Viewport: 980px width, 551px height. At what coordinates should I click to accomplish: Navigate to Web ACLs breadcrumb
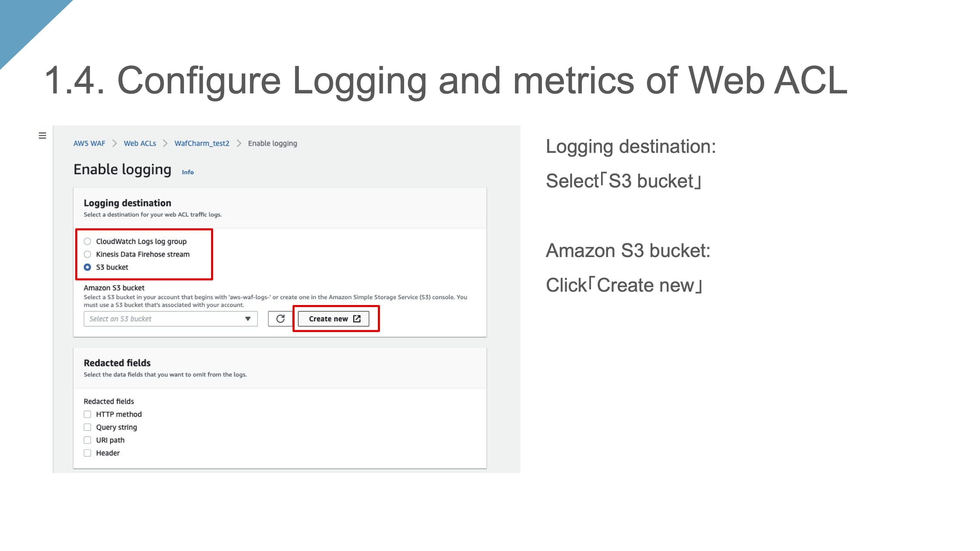139,143
